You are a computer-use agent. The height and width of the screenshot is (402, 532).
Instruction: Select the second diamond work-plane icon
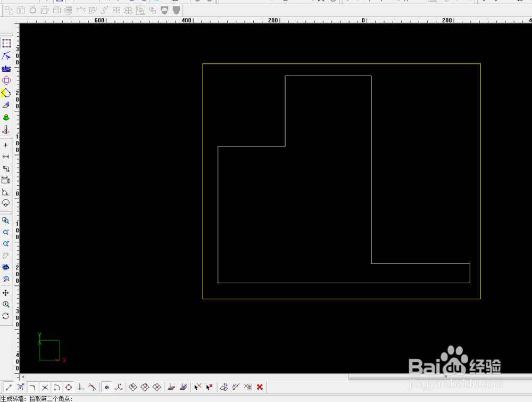(x=145, y=387)
